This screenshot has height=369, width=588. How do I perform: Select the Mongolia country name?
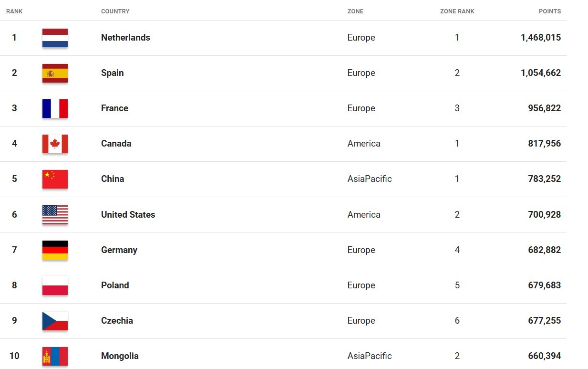coord(120,356)
